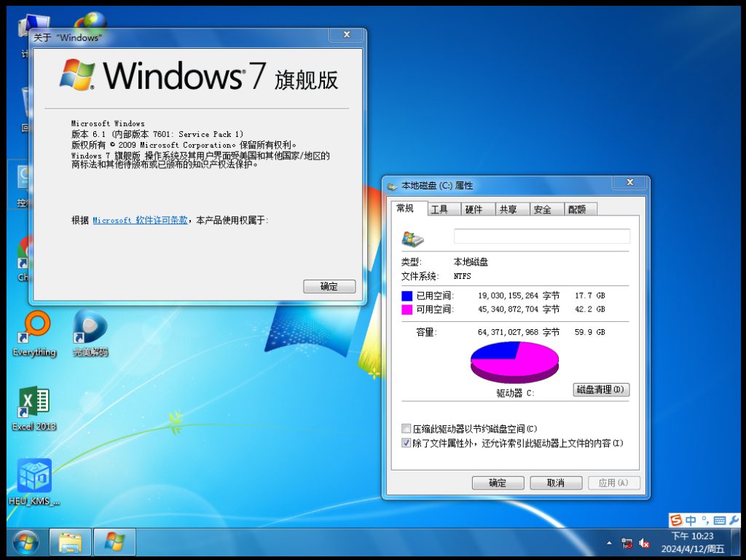Screen dimensions: 746x560
Task: Switch to the 工具 tab
Action: point(439,210)
